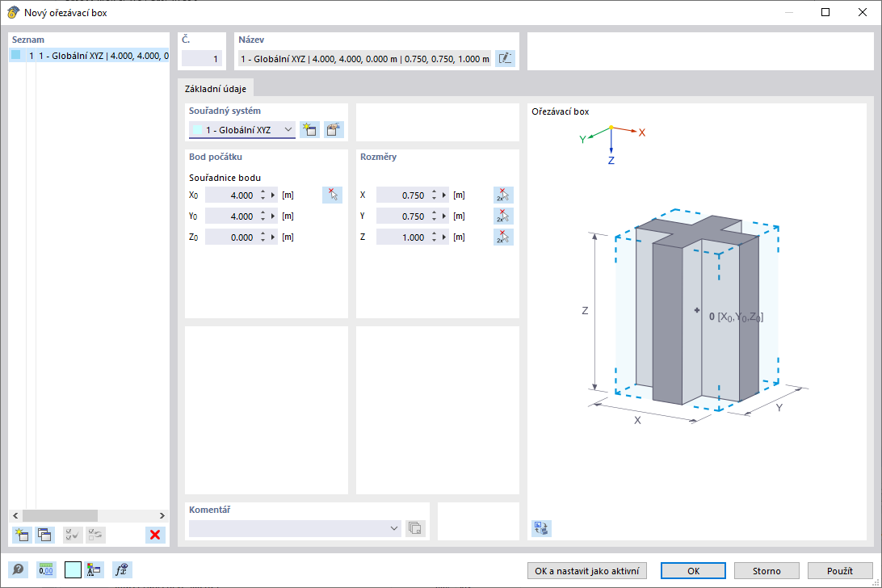Pick X dimension graphically with 2x cursor icon
Viewport: 882px width, 588px height.
(x=503, y=195)
